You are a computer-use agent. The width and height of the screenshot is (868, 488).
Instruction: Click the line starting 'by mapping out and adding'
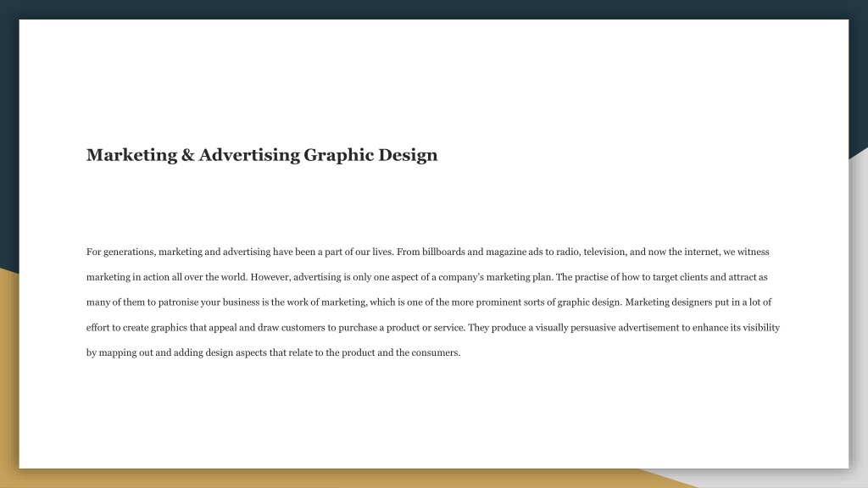(x=273, y=352)
